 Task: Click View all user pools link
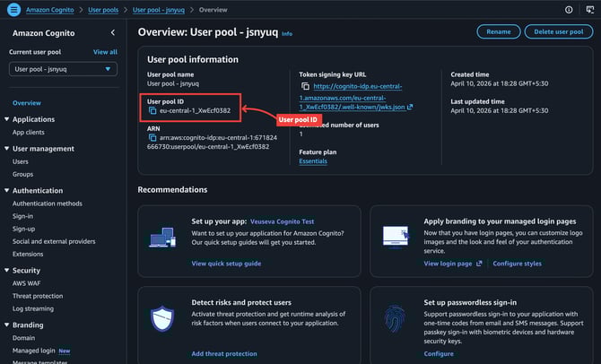(x=105, y=52)
